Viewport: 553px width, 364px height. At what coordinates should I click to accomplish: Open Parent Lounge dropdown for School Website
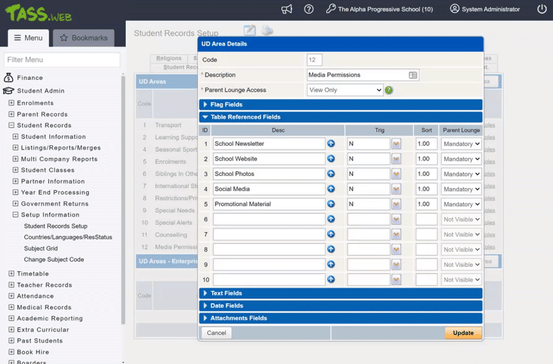coord(461,159)
